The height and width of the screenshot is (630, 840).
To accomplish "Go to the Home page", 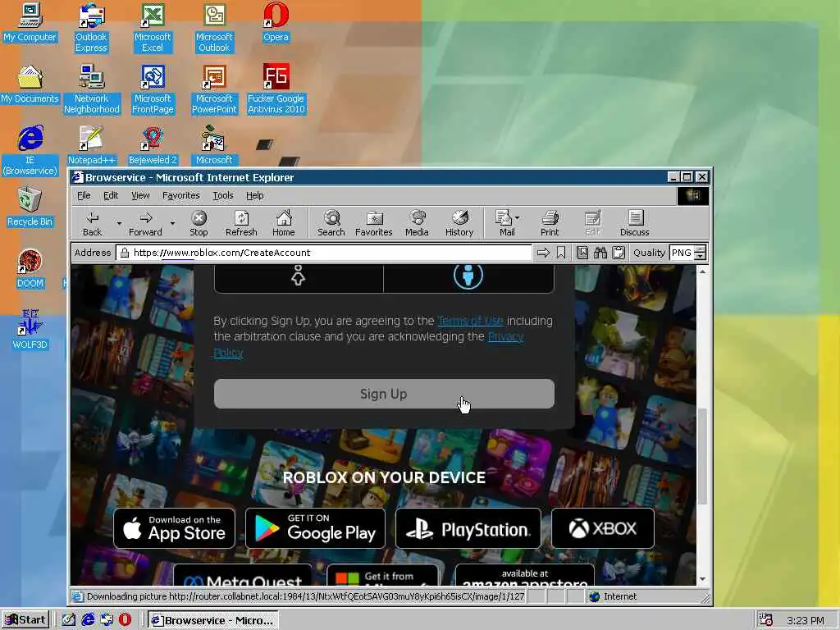I will coord(283,223).
